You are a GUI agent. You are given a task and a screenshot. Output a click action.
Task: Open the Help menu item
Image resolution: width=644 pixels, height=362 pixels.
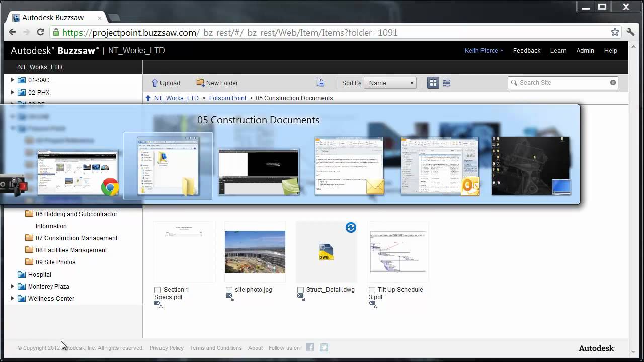(x=610, y=50)
